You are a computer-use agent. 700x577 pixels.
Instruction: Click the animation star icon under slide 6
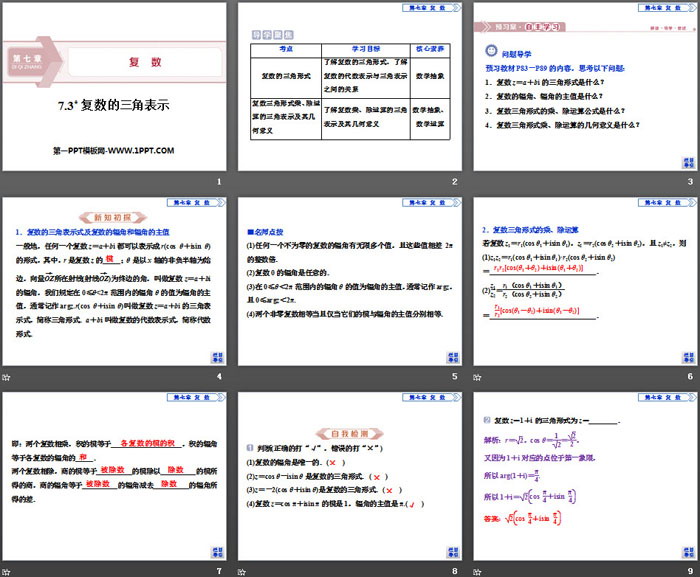pyautogui.click(x=475, y=376)
